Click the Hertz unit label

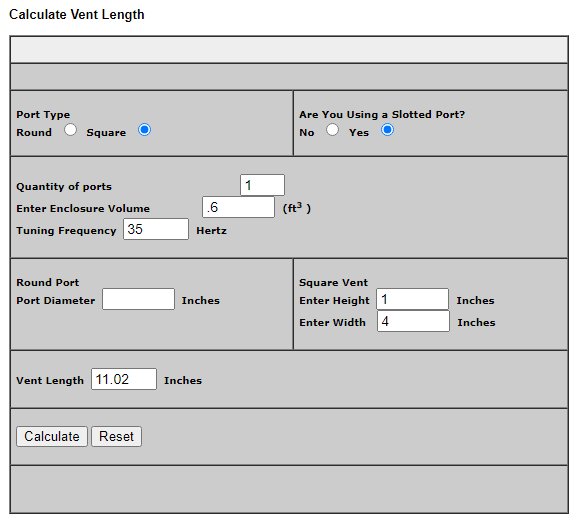pos(211,230)
